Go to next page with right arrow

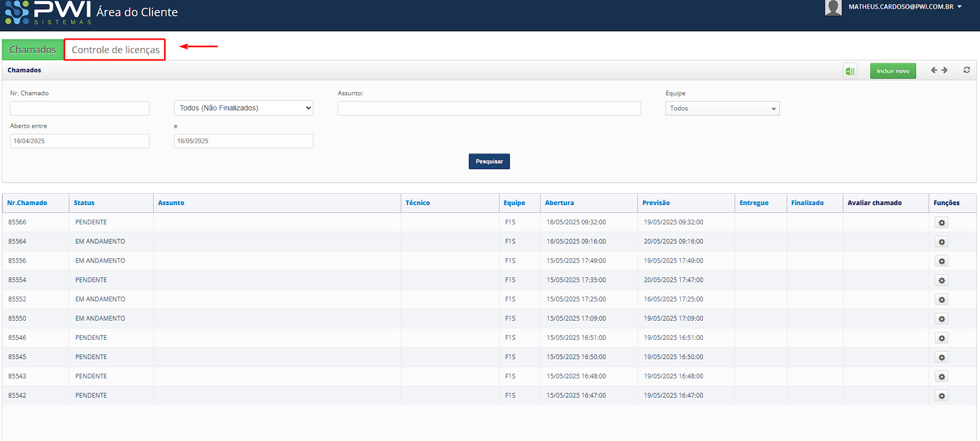[944, 70]
